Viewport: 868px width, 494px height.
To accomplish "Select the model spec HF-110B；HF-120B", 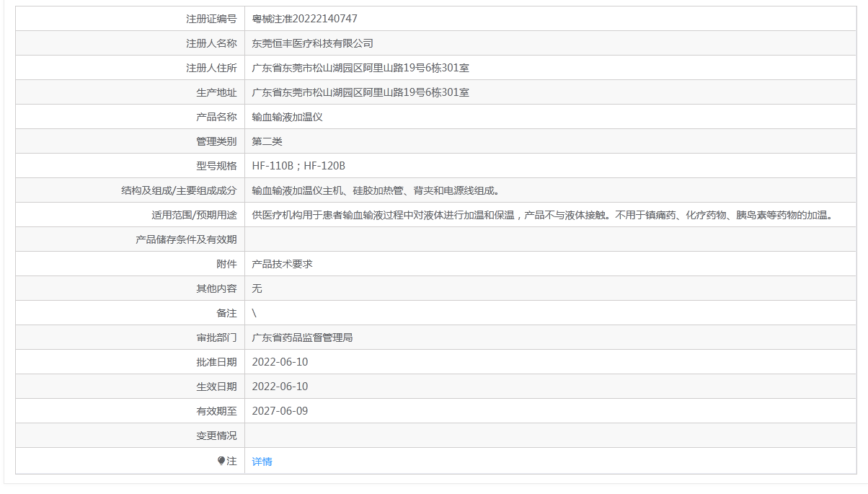I will coord(298,166).
